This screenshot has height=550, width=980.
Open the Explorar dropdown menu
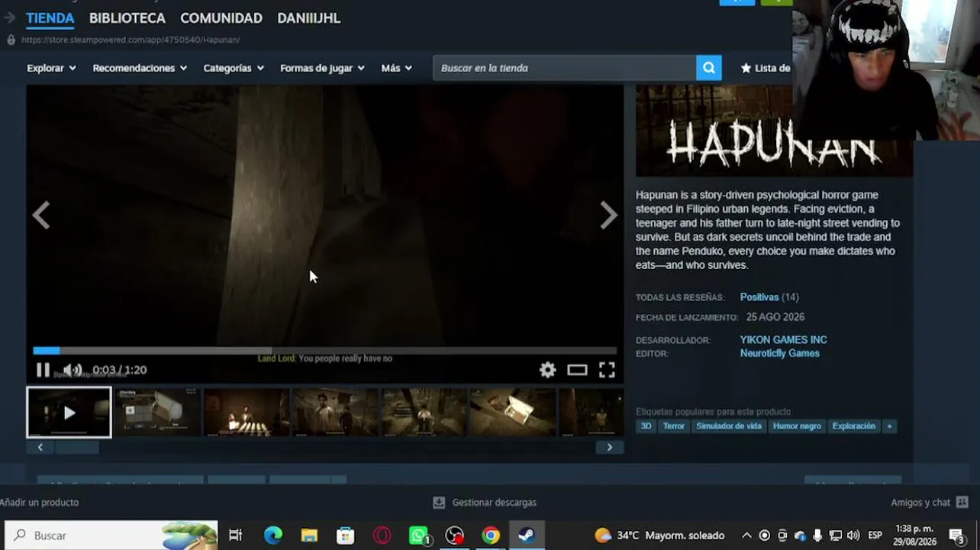pos(51,68)
